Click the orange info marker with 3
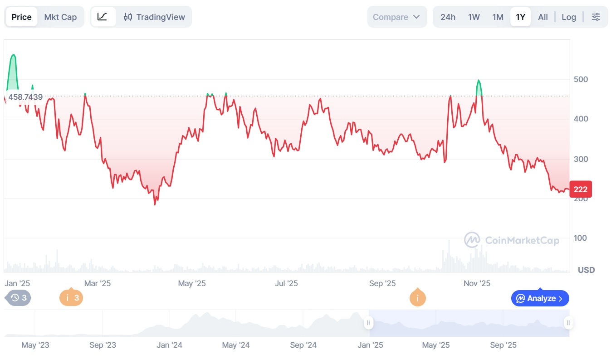Viewport: 611px width, 364px height. 71,298
